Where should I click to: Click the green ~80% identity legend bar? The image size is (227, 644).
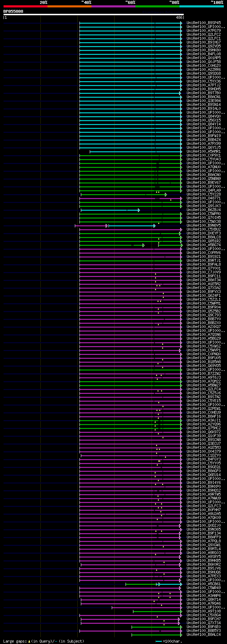click(157, 6)
